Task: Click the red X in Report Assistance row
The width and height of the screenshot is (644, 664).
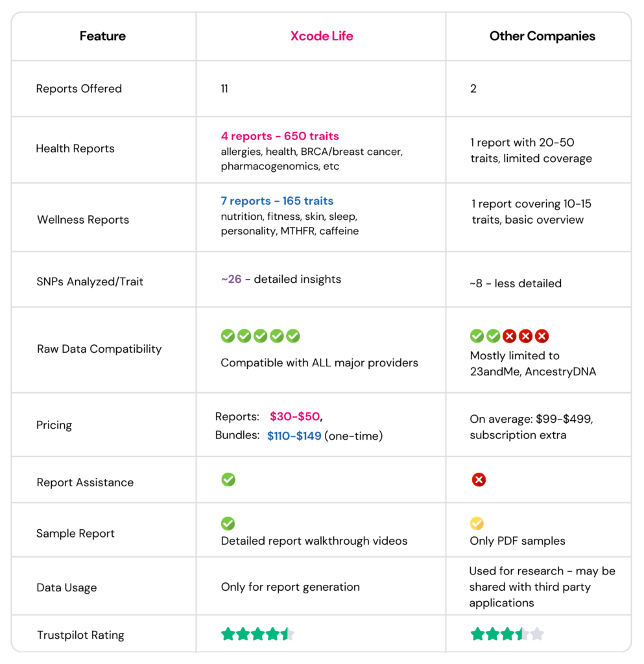Action: click(x=479, y=480)
